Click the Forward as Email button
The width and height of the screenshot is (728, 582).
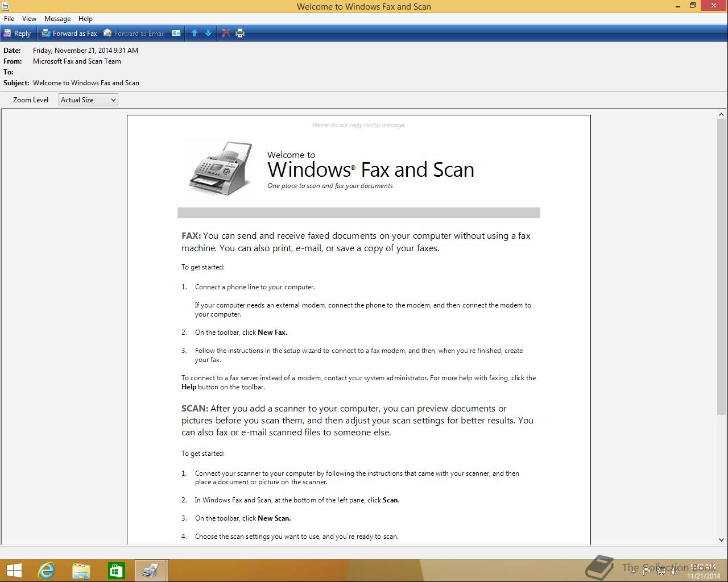coord(134,33)
